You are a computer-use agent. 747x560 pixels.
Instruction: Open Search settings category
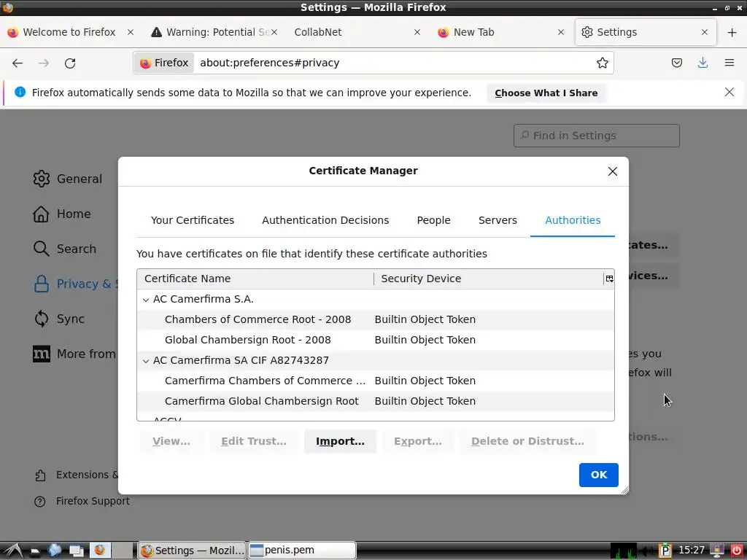65,249
